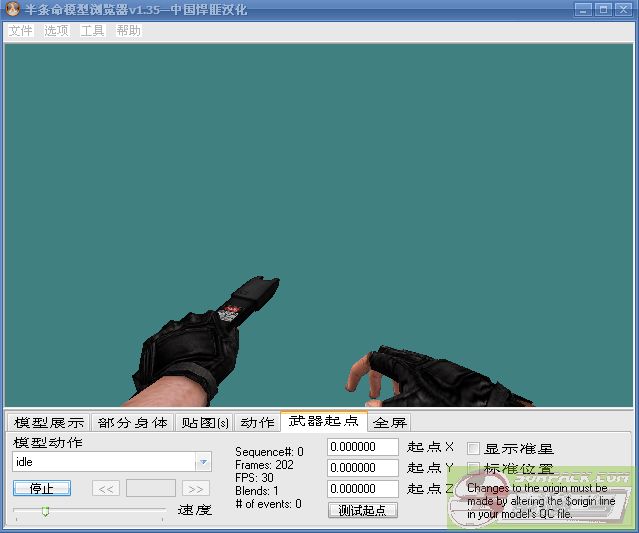The width and height of the screenshot is (639, 533).
Task: Switch to the 部分身体 body parts tab
Action: pyautogui.click(x=132, y=423)
